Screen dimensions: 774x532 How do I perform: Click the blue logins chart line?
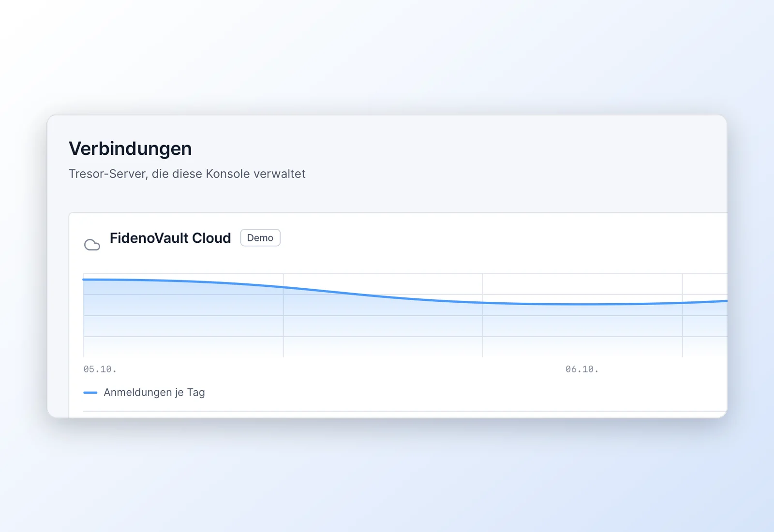pos(405,298)
